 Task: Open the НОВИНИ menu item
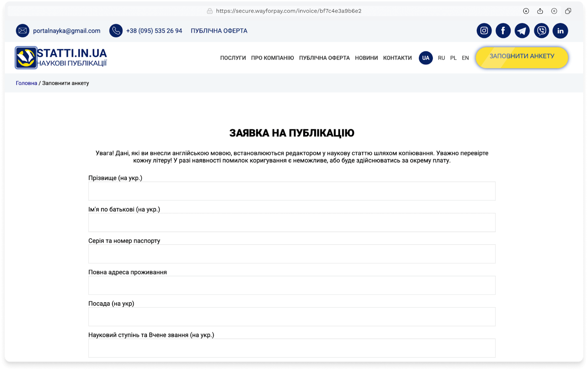[366, 58]
